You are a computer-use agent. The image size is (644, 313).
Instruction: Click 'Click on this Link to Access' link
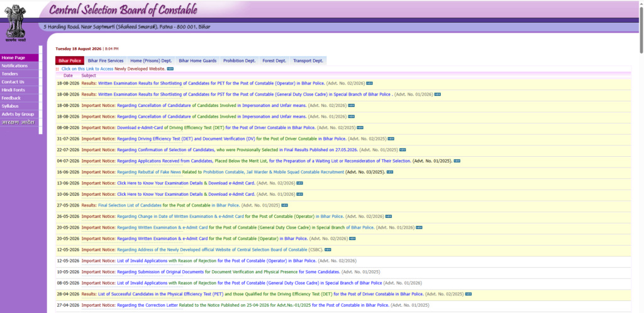click(x=87, y=69)
